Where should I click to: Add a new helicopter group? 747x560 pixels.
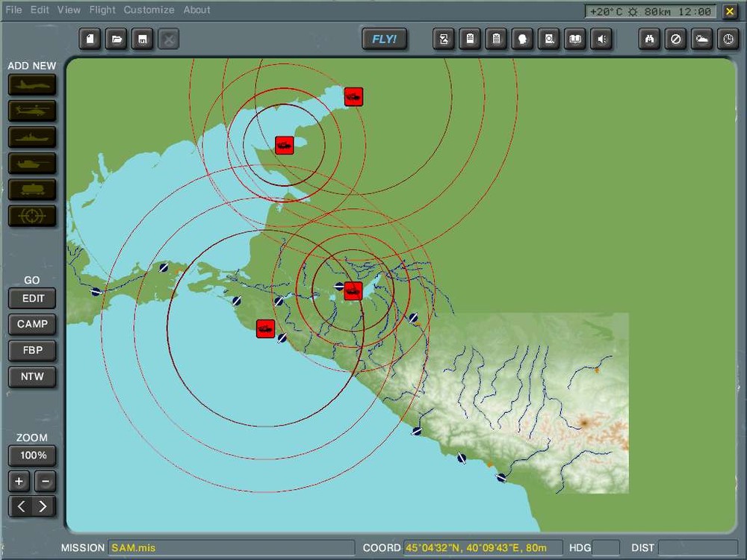[32, 111]
